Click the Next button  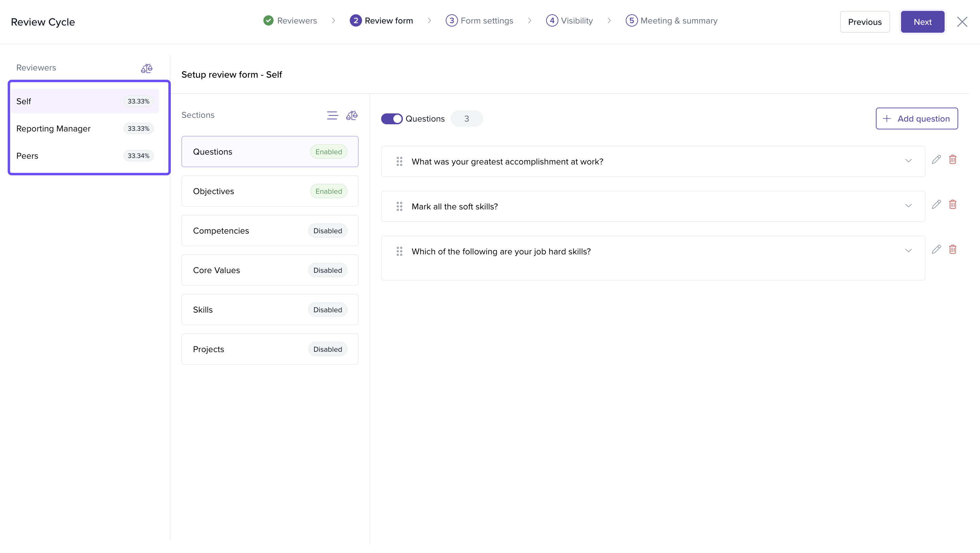[922, 22]
